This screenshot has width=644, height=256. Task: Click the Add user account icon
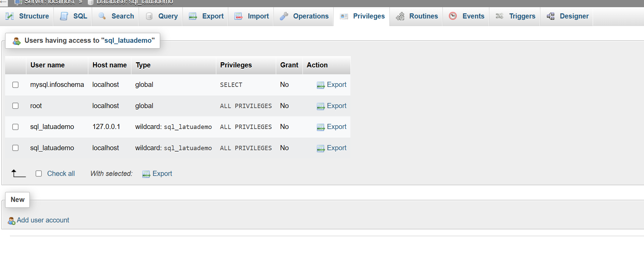coord(11,221)
